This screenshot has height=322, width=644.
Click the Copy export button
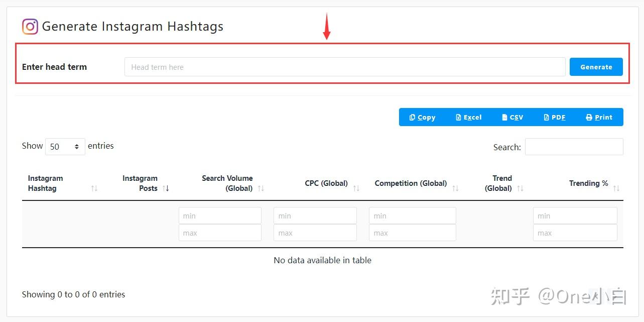(422, 117)
